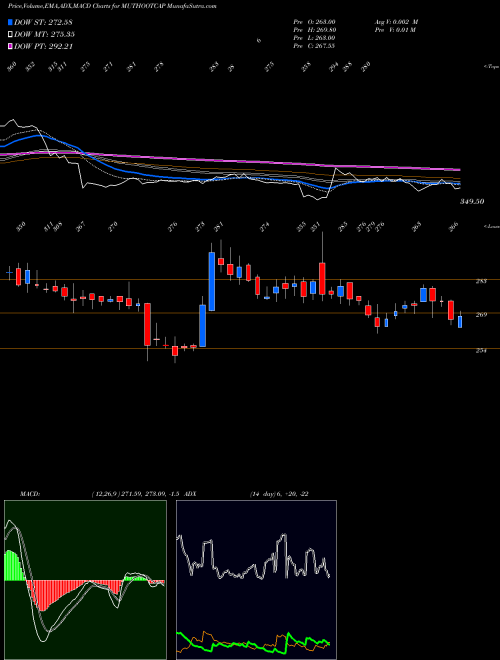This screenshot has height=660, width=500.
Task: Open the MACD histogram panel
Action: click(85, 580)
